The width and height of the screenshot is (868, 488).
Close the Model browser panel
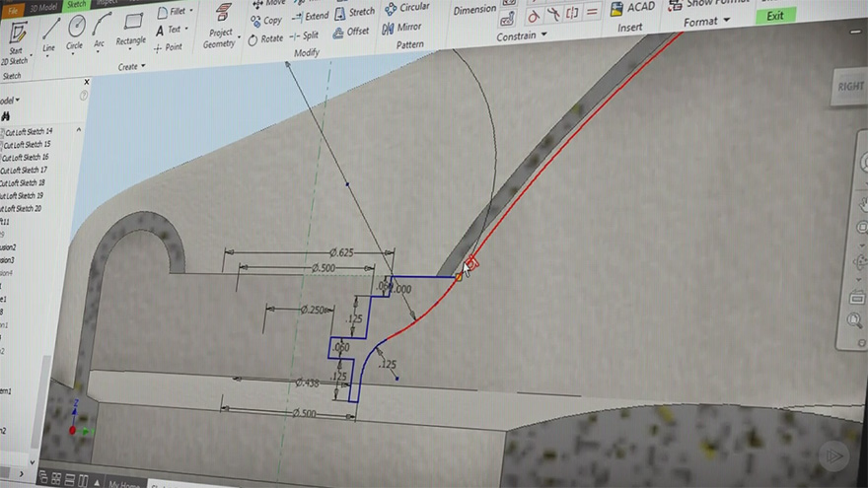pos(87,83)
